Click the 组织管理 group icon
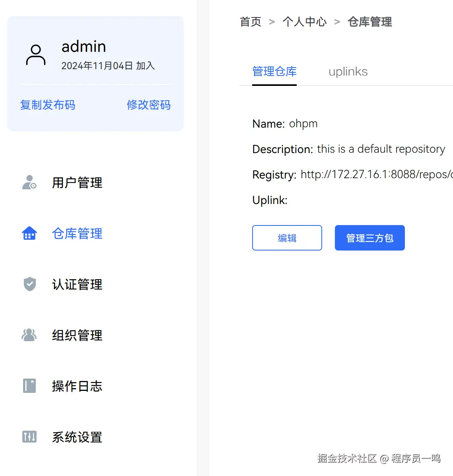Viewport: 453px width, 476px height. [29, 335]
